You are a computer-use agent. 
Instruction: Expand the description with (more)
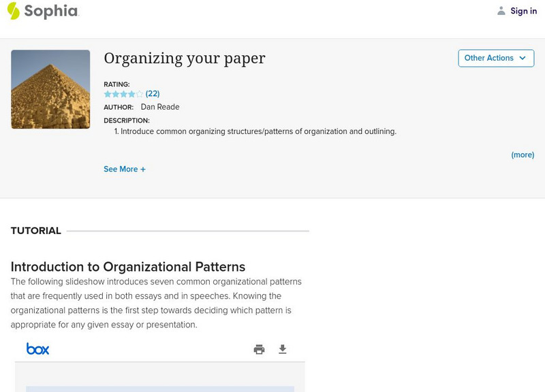pyautogui.click(x=523, y=155)
